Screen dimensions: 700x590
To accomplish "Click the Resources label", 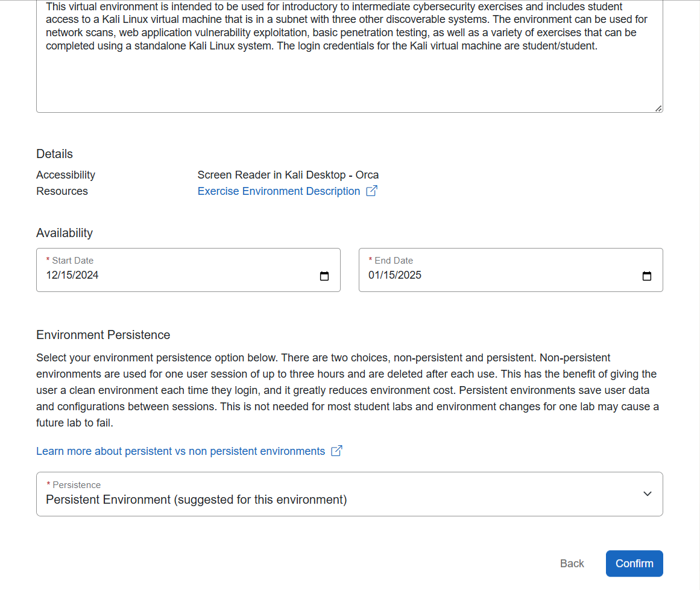I will (62, 191).
